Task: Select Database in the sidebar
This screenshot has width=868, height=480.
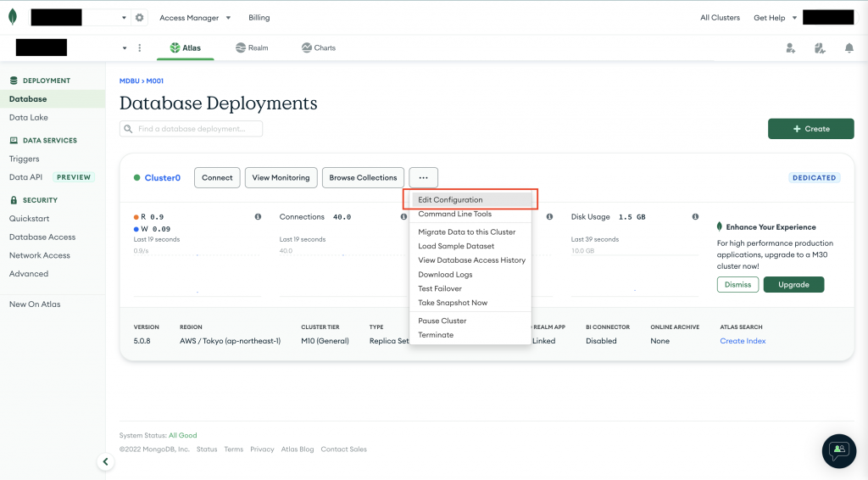Action: tap(53, 99)
